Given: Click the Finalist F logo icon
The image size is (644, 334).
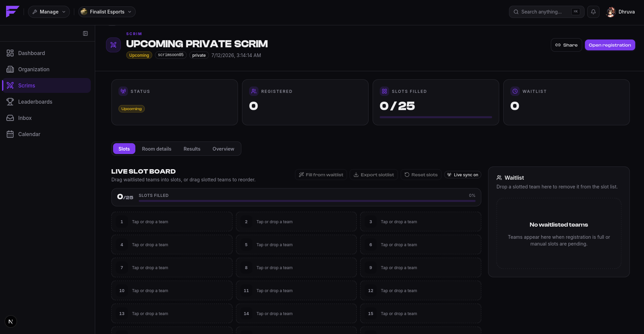Looking at the screenshot, I should click(12, 11).
